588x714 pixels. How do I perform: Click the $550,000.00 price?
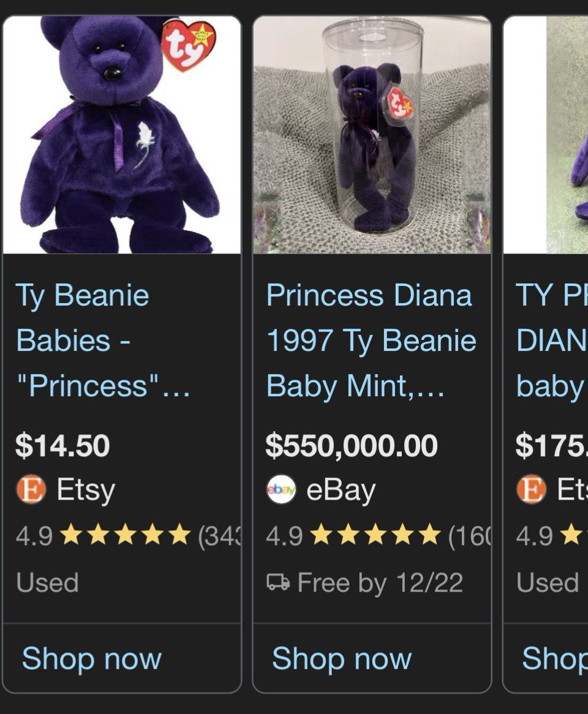coord(352,446)
